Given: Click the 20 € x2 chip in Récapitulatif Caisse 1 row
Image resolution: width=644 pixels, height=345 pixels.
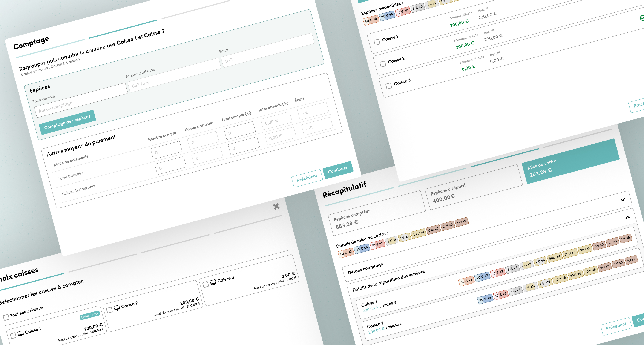Looking at the screenshot, I should (x=482, y=276).
